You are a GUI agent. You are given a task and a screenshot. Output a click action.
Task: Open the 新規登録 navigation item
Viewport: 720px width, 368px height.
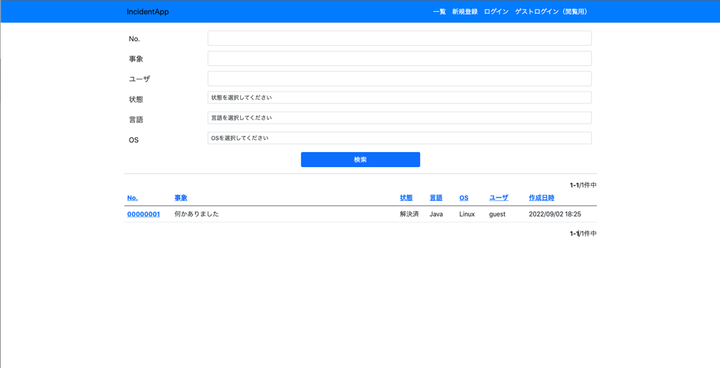tap(465, 12)
